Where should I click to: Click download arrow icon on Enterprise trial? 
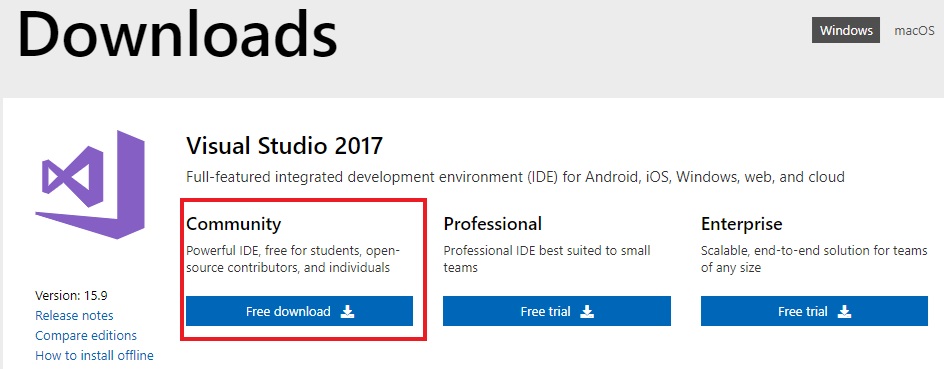(845, 311)
